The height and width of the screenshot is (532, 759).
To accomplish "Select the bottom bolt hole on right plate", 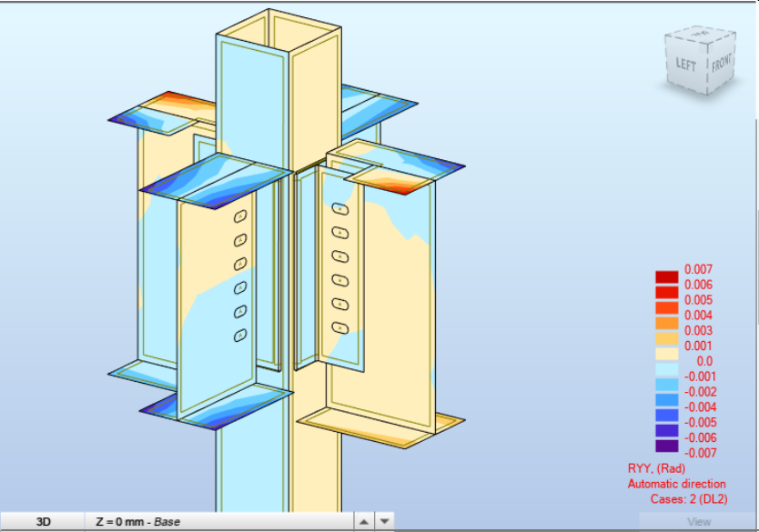I will [x=340, y=327].
